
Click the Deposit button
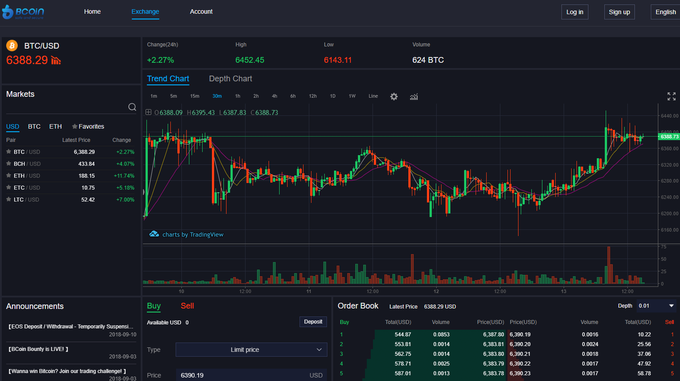pyautogui.click(x=313, y=322)
